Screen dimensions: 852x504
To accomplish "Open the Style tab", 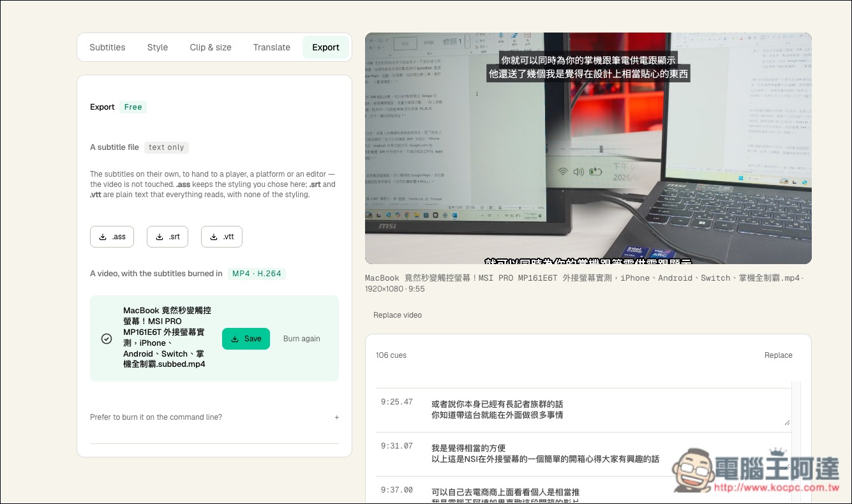I will (158, 47).
